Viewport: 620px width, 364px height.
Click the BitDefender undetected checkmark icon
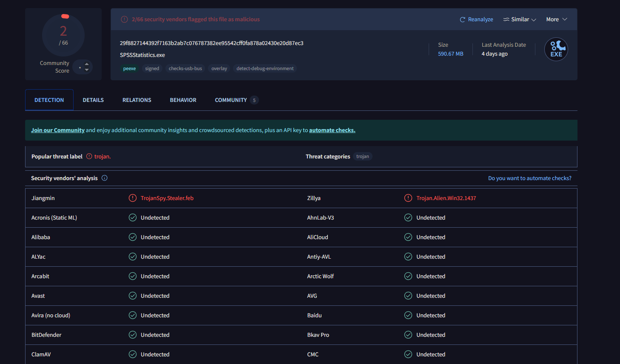[x=133, y=335]
